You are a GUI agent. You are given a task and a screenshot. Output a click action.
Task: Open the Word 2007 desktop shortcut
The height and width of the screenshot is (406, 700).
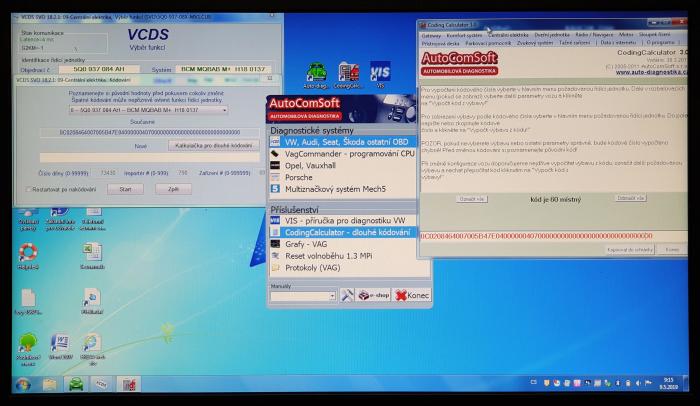(59, 343)
